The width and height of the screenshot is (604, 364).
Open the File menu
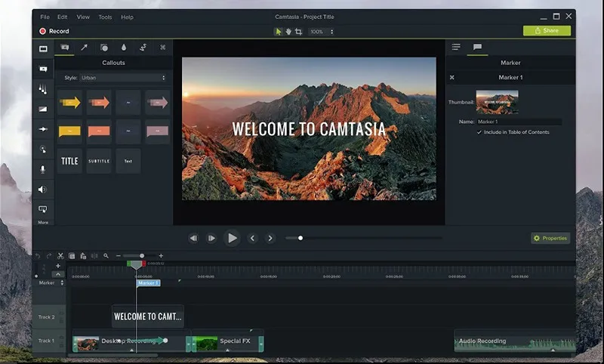coord(45,17)
